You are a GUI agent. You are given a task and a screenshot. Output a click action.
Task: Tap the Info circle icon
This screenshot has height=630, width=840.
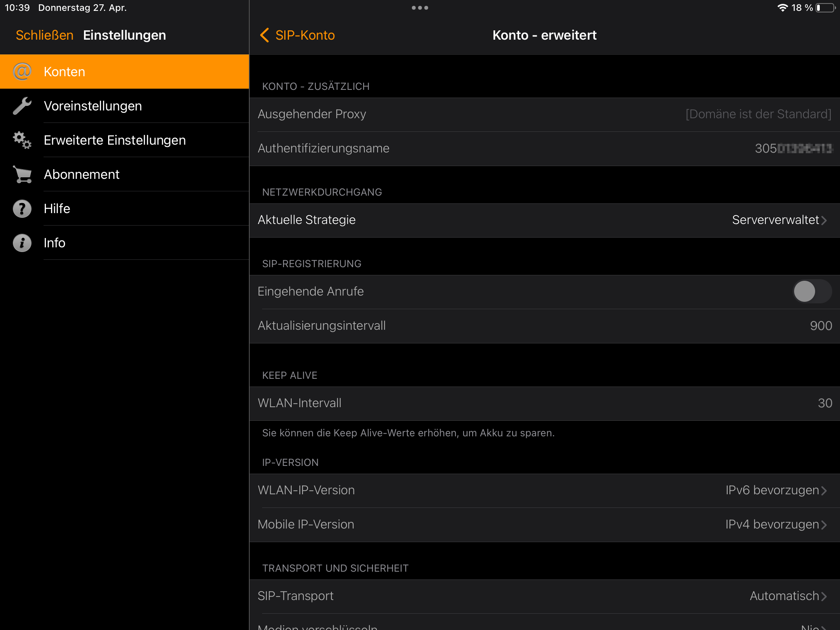click(x=22, y=243)
